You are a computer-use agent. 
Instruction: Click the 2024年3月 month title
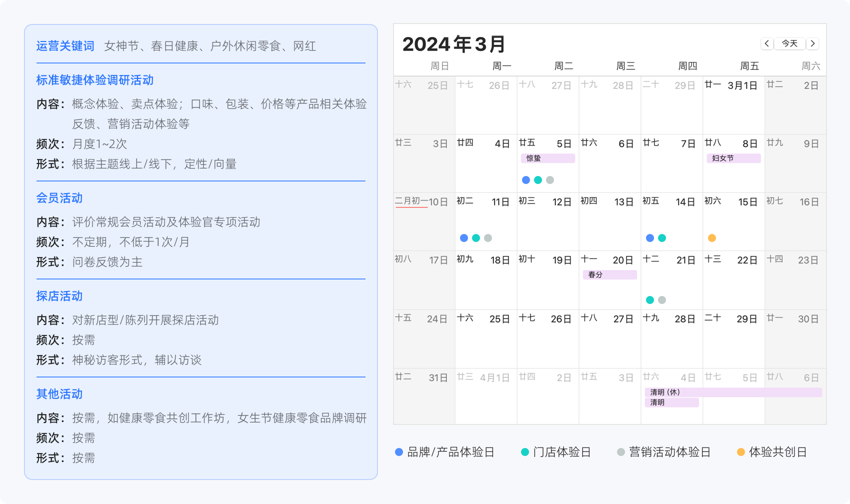point(454,44)
